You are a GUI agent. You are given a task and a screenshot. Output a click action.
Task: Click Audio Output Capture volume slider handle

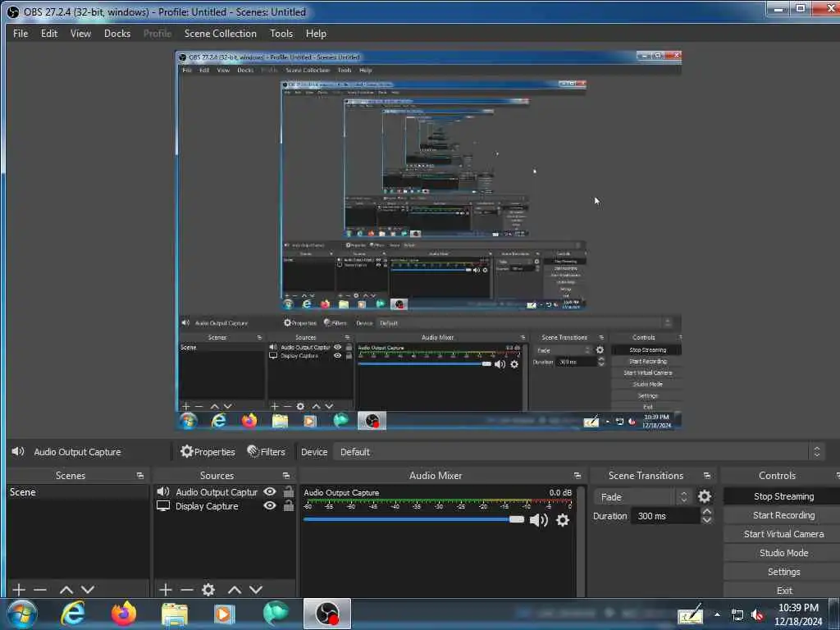(x=517, y=519)
